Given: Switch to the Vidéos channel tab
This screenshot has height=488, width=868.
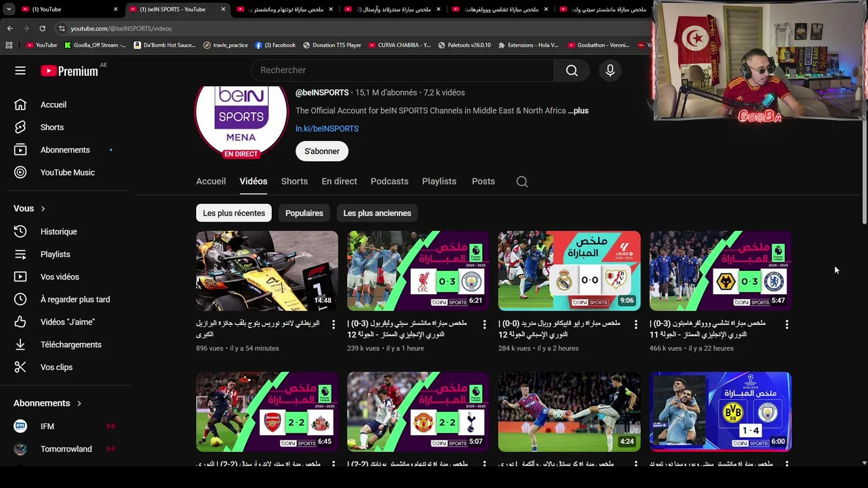Looking at the screenshot, I should tap(253, 182).
